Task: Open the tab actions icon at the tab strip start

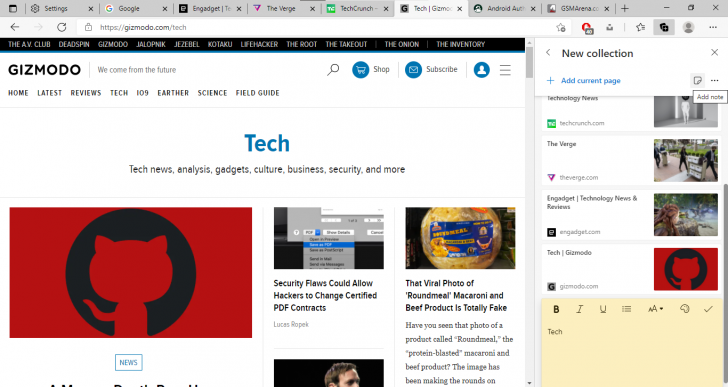Action: [13, 8]
